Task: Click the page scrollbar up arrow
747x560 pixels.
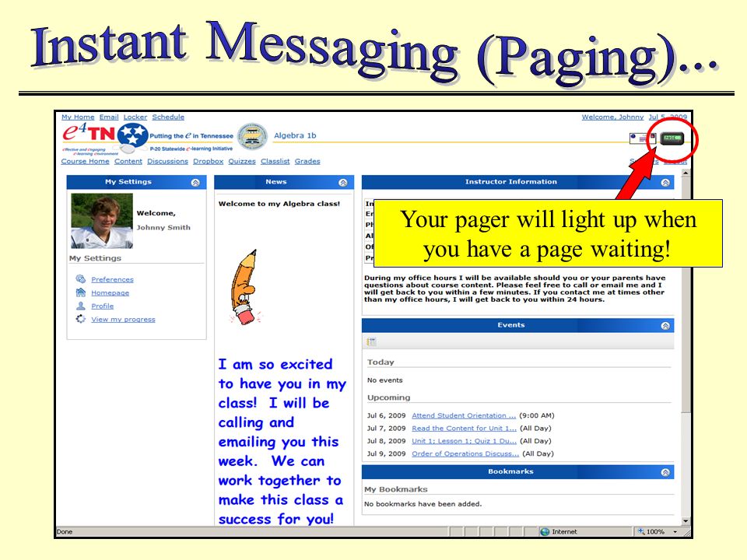Action: pos(686,173)
